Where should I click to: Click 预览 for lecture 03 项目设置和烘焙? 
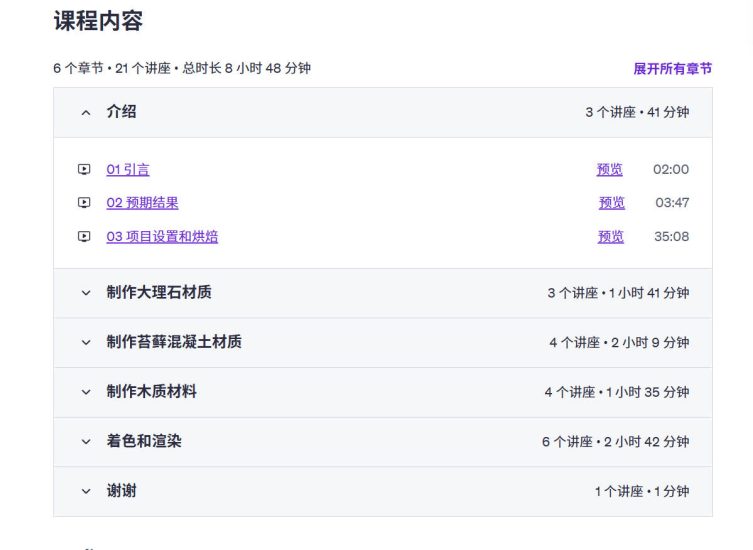611,236
